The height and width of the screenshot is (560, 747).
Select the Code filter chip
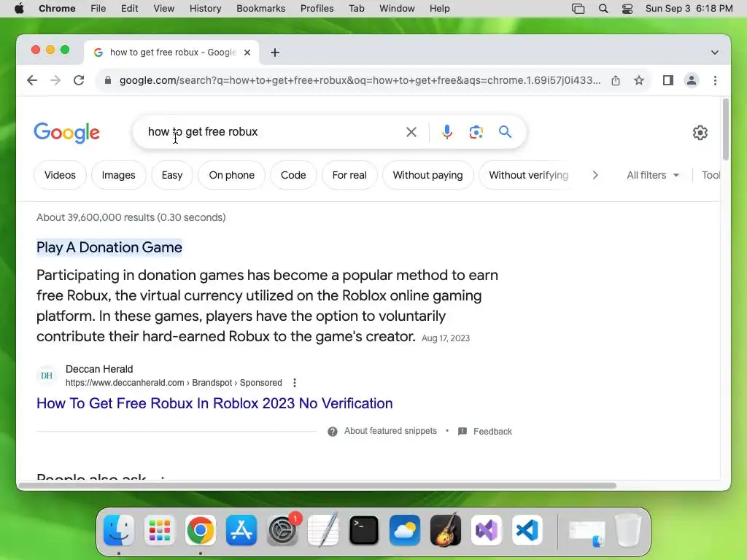click(x=293, y=175)
